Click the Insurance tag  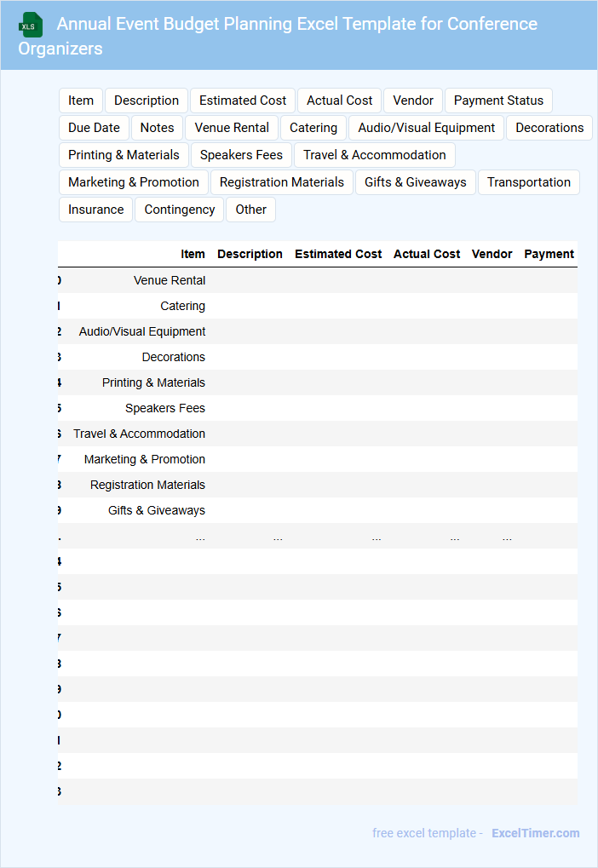point(95,210)
